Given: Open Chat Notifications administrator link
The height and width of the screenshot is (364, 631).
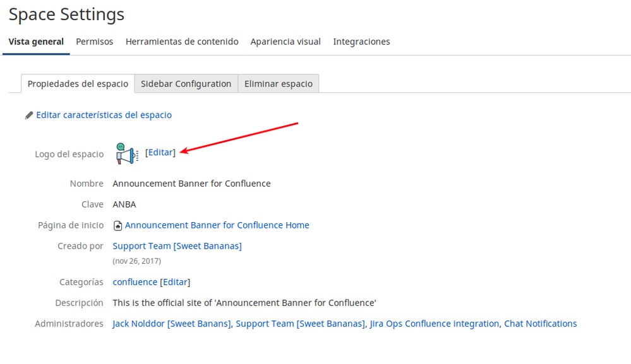Looking at the screenshot, I should pos(541,324).
